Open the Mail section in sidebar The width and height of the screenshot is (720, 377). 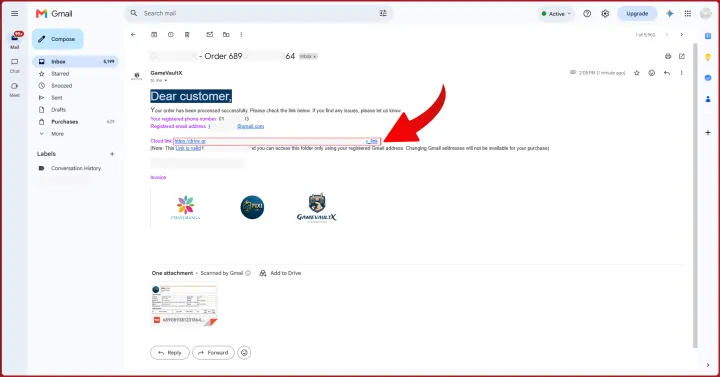click(x=15, y=40)
